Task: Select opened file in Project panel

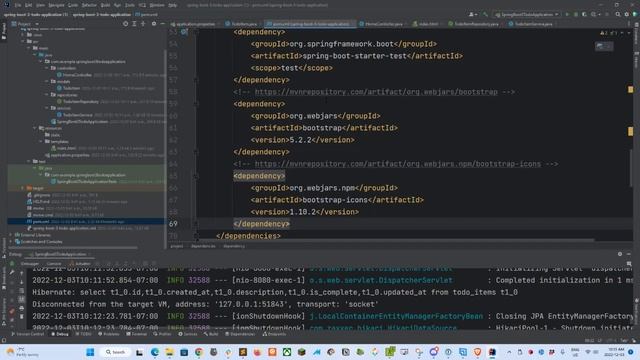Action: 125,24
